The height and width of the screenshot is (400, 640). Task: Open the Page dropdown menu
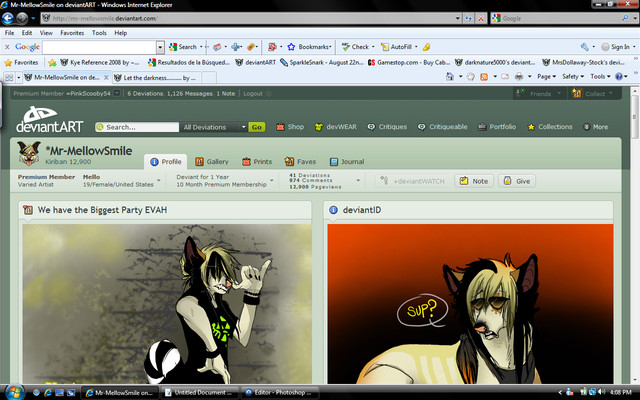tap(546, 76)
